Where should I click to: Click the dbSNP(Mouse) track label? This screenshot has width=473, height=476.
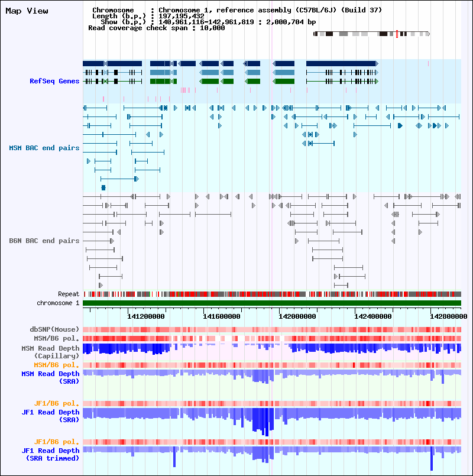point(54,329)
